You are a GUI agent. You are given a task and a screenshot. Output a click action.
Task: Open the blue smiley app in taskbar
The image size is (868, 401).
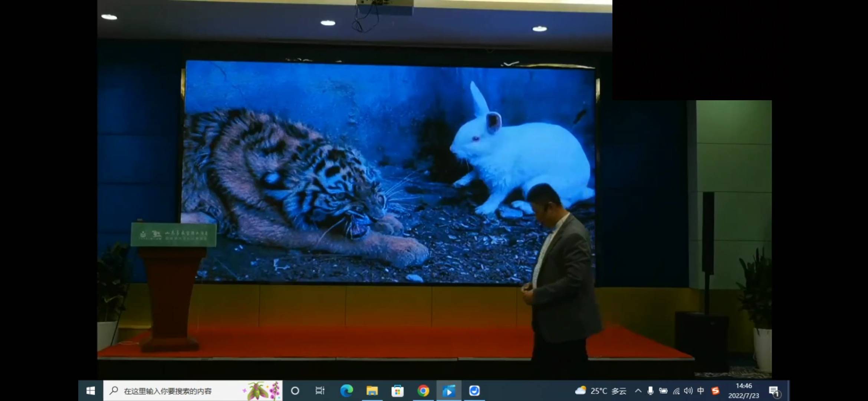pyautogui.click(x=474, y=391)
